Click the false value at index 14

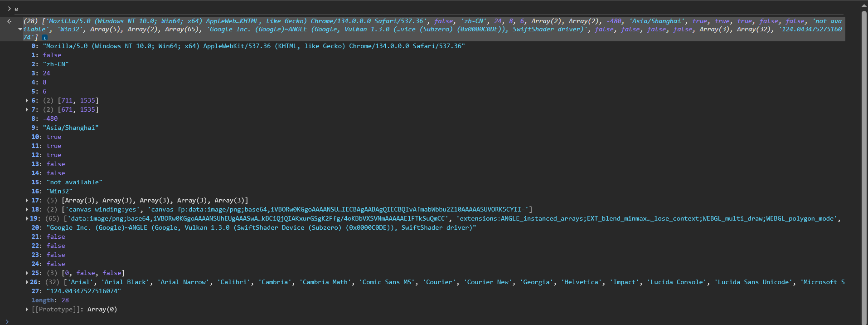(56, 173)
